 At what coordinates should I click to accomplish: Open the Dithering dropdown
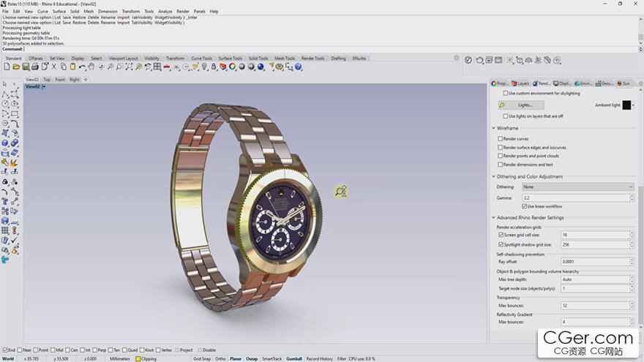pyautogui.click(x=578, y=186)
